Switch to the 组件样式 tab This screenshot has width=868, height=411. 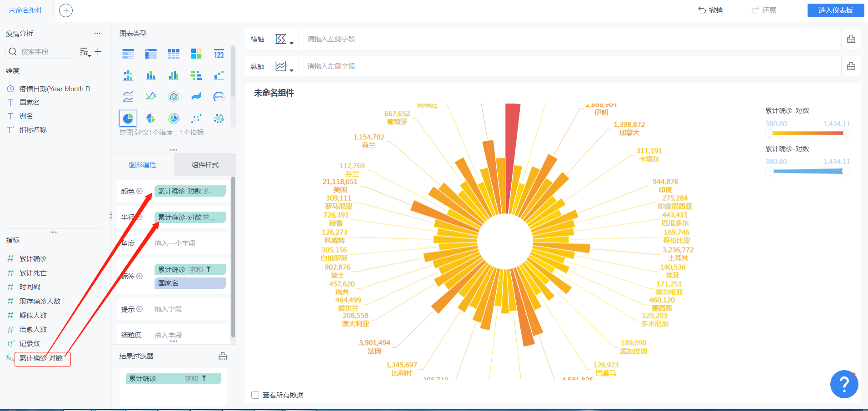pos(205,165)
